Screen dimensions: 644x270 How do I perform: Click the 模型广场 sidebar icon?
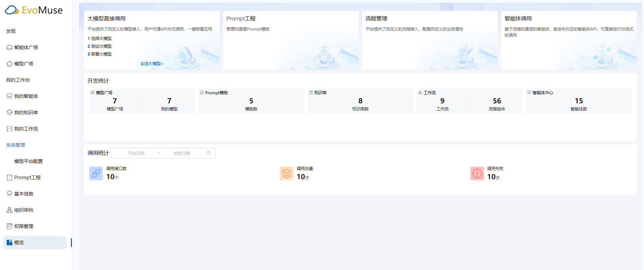click(x=9, y=64)
